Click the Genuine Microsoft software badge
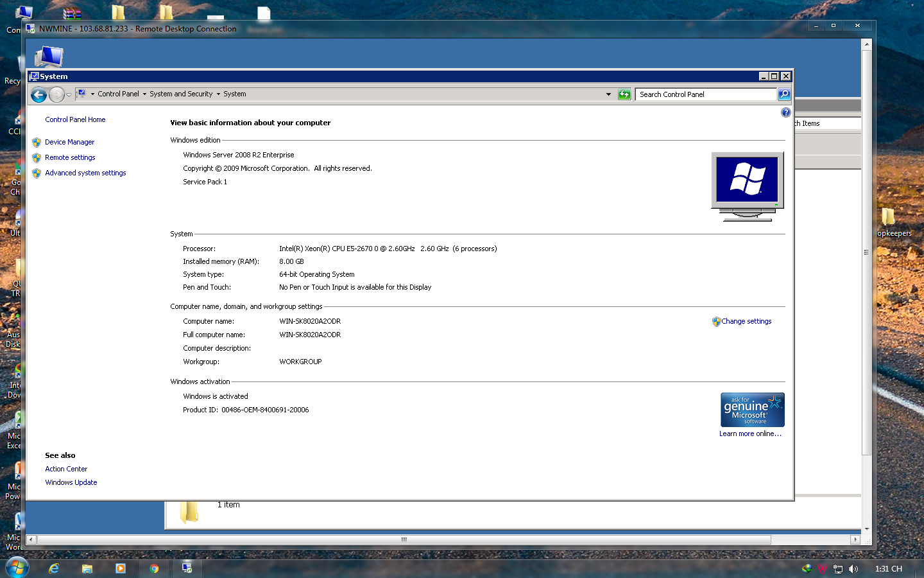924x578 pixels. point(752,410)
